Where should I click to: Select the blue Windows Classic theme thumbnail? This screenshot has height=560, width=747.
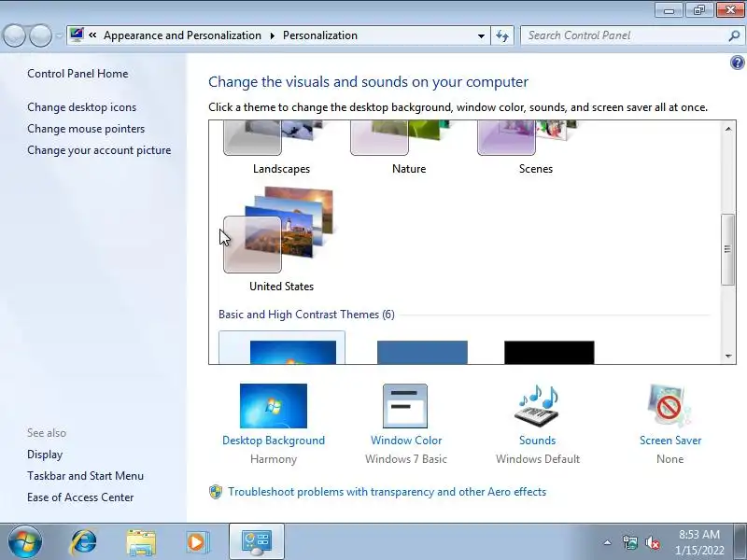click(422, 353)
